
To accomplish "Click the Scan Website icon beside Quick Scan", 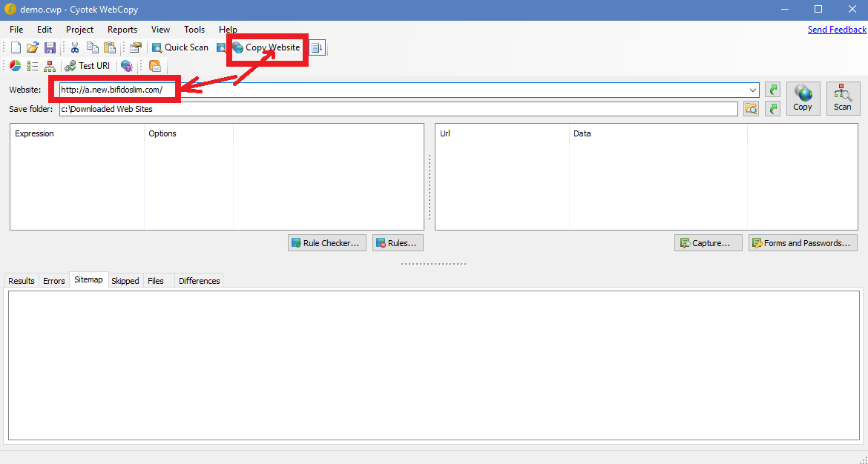I will click(x=221, y=47).
